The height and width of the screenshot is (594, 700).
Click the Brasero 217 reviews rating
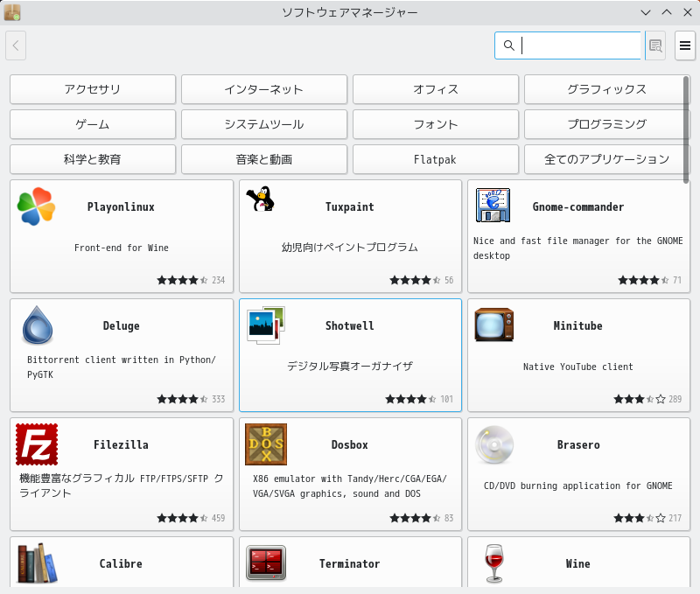[x=647, y=518]
